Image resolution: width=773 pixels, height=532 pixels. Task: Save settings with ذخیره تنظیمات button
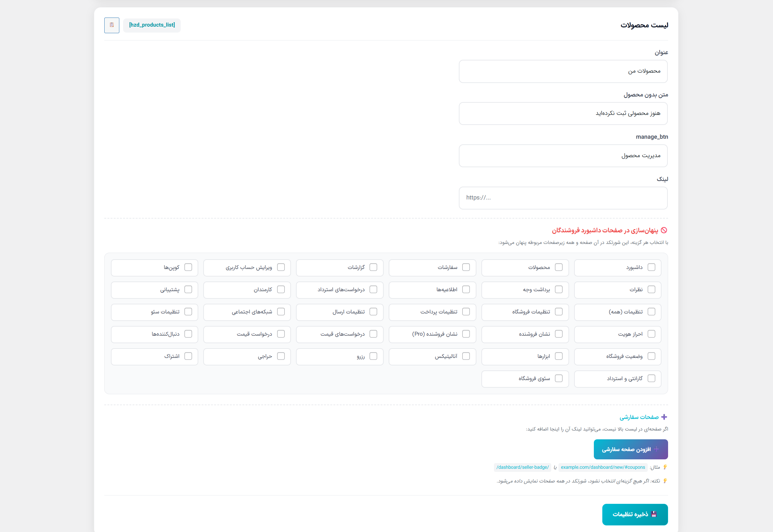pos(635,514)
